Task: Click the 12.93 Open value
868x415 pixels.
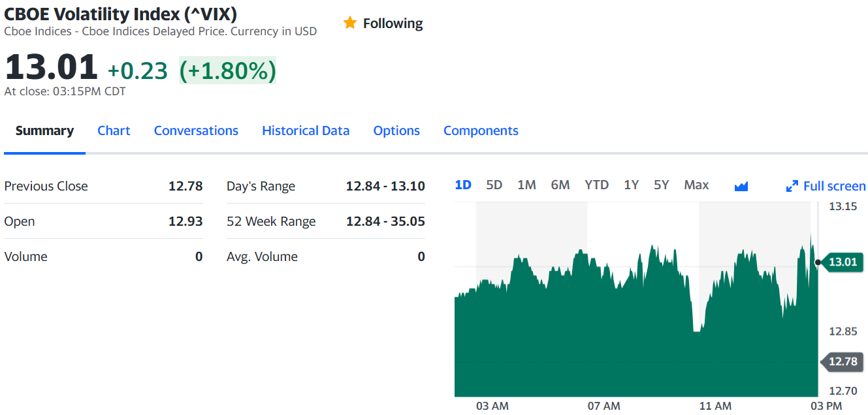Action: pos(185,221)
